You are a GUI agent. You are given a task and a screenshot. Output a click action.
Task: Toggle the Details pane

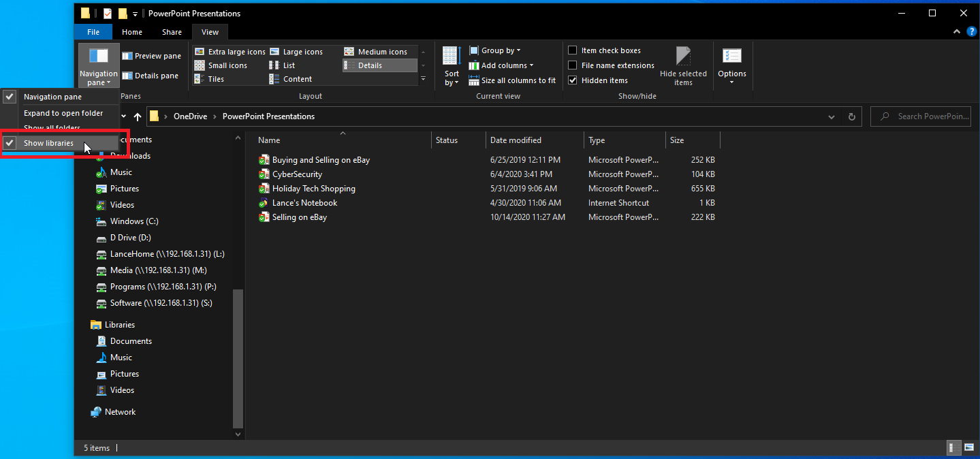(x=150, y=76)
